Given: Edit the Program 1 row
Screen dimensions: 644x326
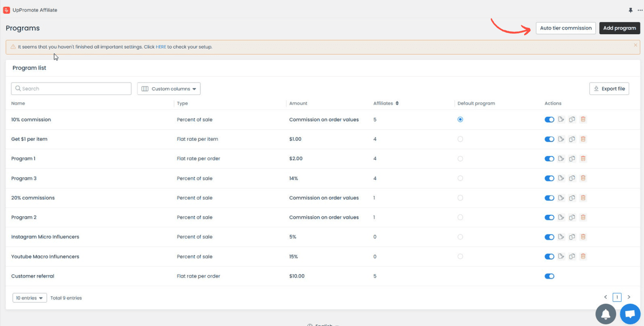Looking at the screenshot, I should 561,159.
